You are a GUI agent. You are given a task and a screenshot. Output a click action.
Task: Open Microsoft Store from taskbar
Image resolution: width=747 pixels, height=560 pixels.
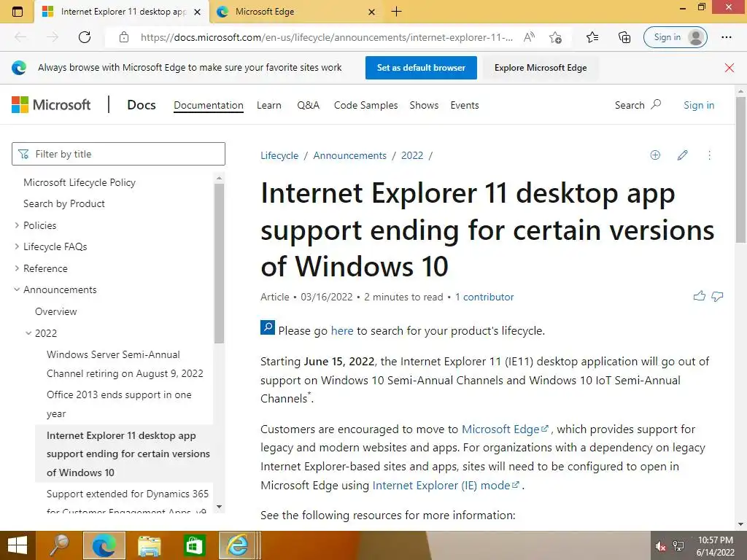click(194, 545)
